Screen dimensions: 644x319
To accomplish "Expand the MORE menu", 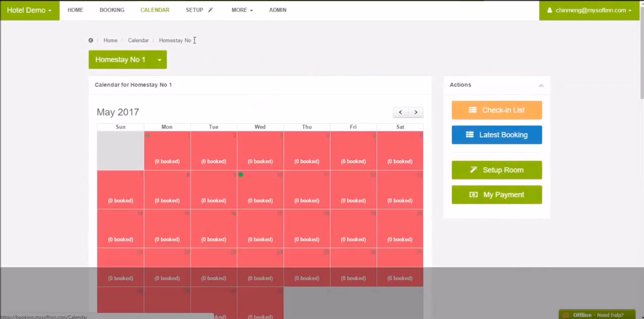I will pyautogui.click(x=242, y=10).
